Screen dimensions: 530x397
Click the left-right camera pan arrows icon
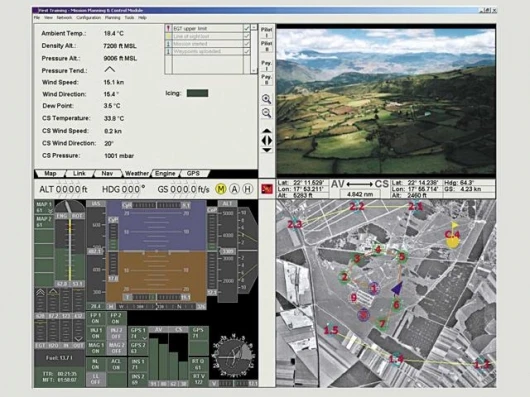tap(267, 140)
